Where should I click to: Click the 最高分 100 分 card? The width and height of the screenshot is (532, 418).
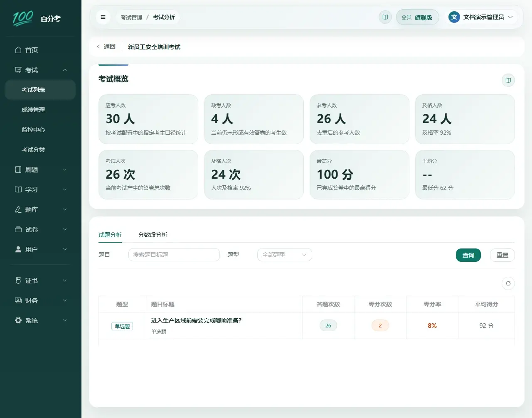click(360, 175)
